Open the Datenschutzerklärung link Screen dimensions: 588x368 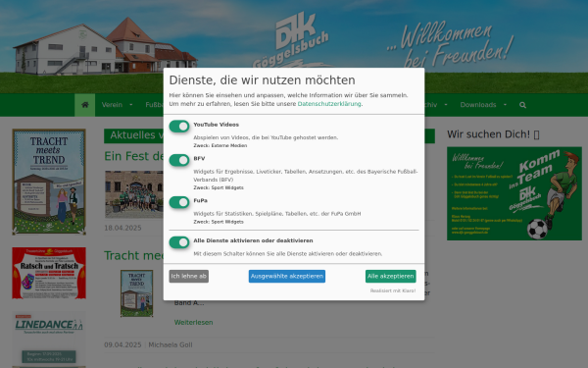[x=329, y=104]
